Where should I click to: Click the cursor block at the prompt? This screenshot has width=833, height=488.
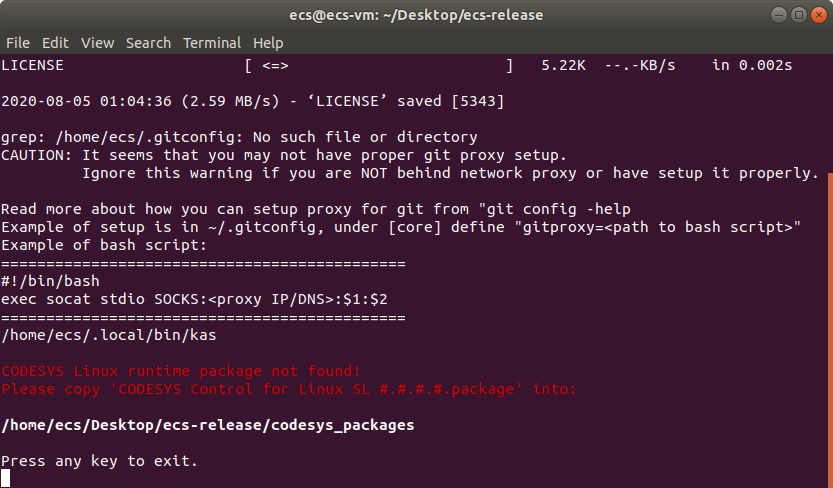click(x=5, y=478)
